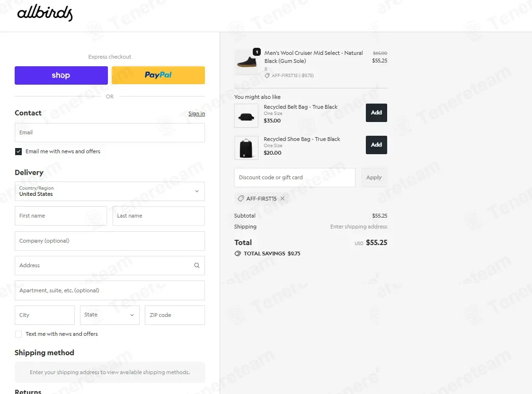The width and height of the screenshot is (532, 394).
Task: Click the Apply discount button
Action: tap(374, 177)
